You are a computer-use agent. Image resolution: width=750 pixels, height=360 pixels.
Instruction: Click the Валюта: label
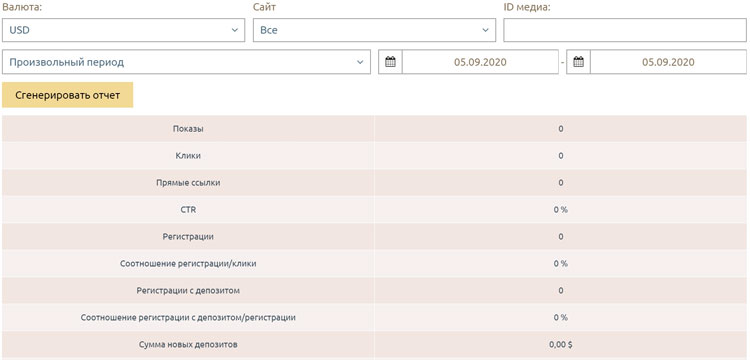coord(21,7)
